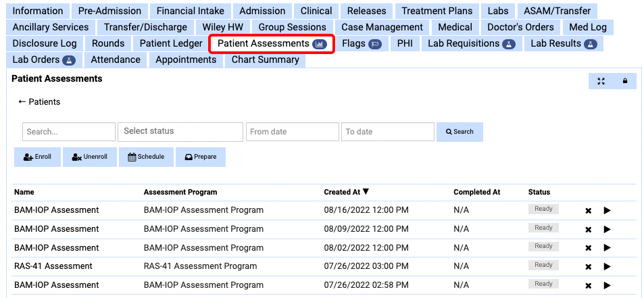Go to the Flags tab
644x298 pixels.
point(361,43)
